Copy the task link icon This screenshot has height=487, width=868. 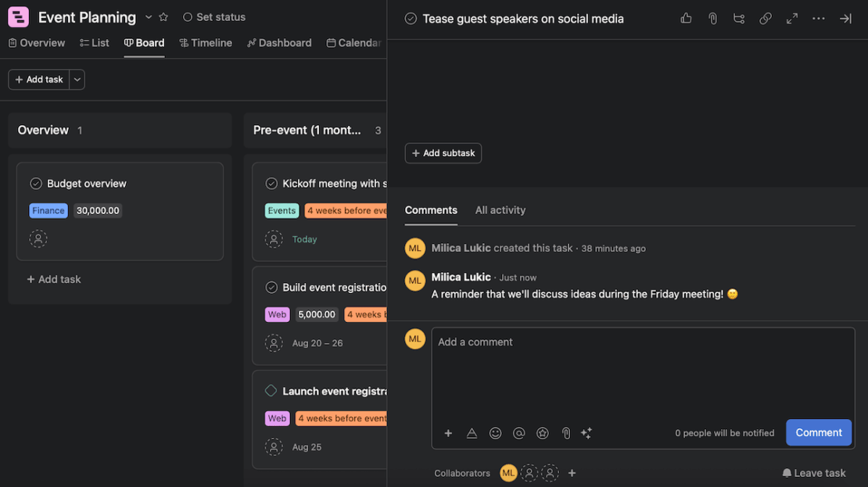pyautogui.click(x=765, y=17)
